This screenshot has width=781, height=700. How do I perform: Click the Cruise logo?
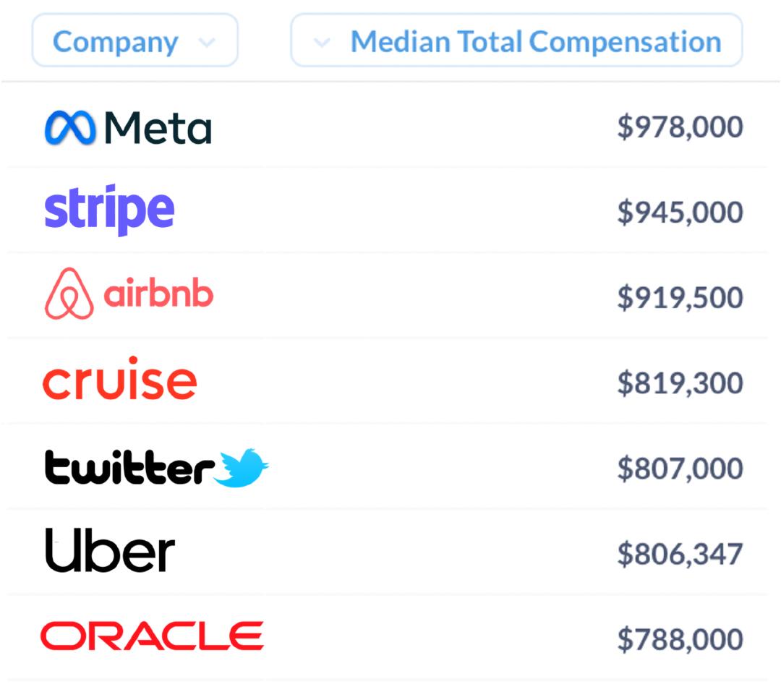[119, 378]
